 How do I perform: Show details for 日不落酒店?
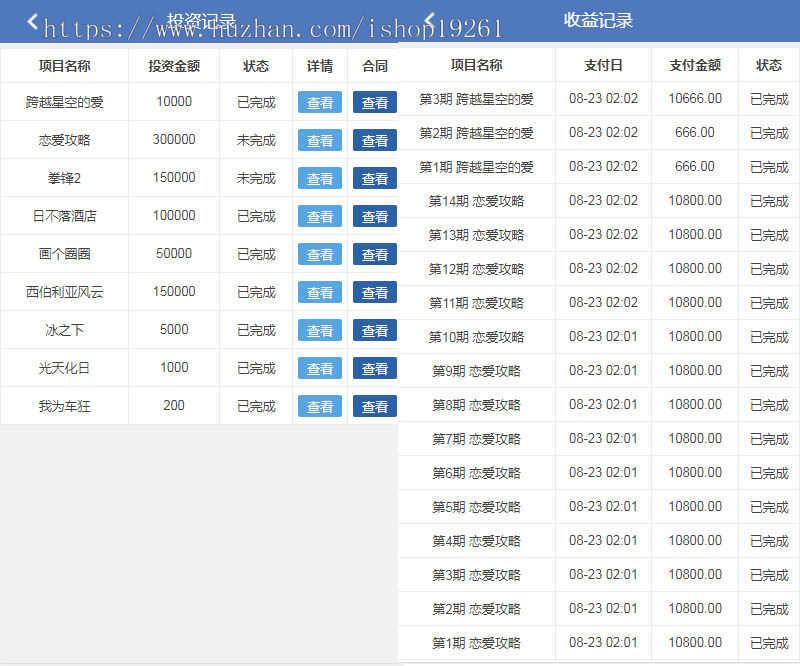tap(320, 216)
